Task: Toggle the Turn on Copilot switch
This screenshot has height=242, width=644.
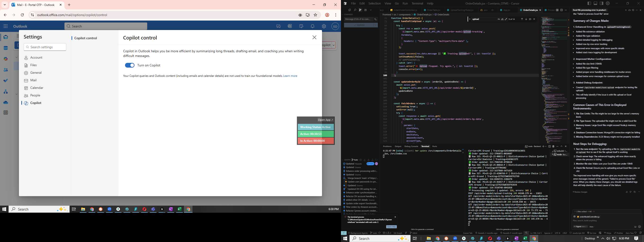Action: (130, 65)
